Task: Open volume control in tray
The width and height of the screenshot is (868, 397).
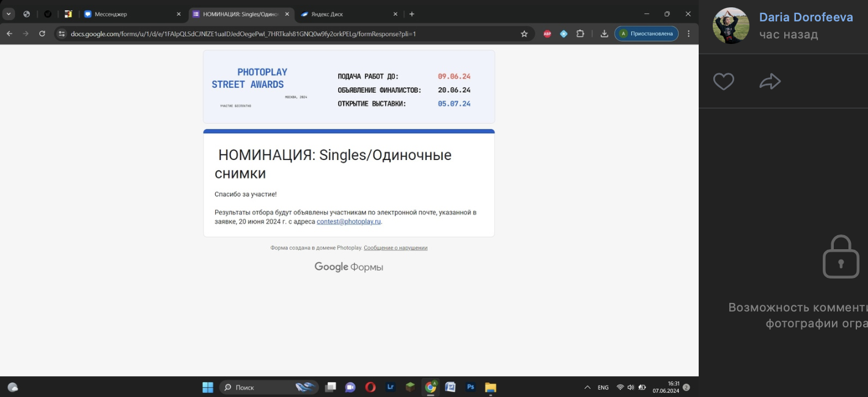Action: (631, 387)
